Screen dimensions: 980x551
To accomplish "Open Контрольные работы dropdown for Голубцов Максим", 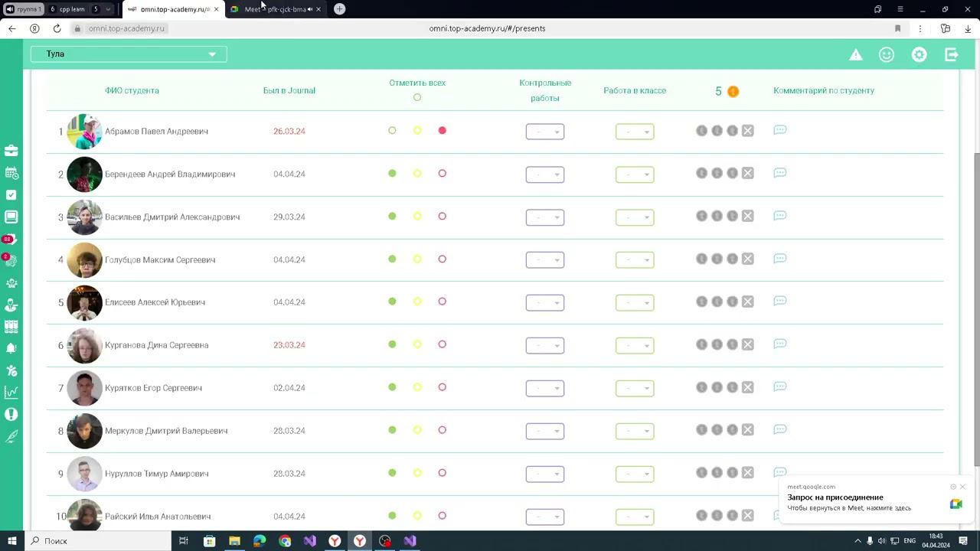I will [545, 260].
